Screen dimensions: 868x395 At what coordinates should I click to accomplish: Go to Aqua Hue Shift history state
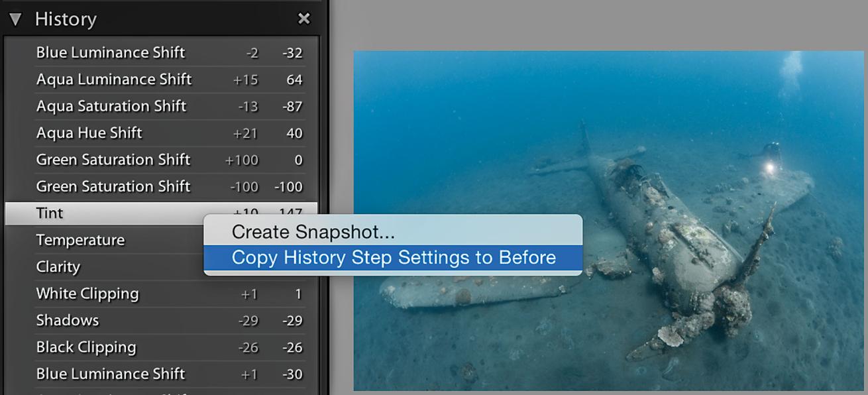pyautogui.click(x=89, y=133)
